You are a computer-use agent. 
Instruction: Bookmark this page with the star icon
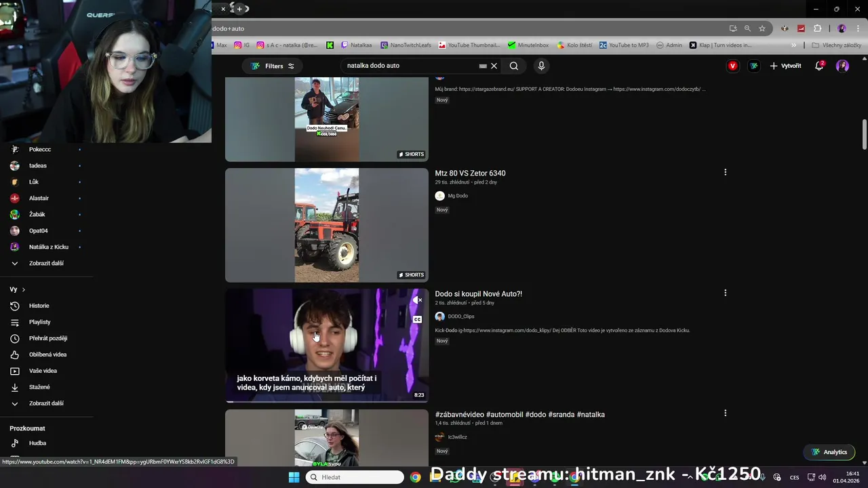(762, 28)
